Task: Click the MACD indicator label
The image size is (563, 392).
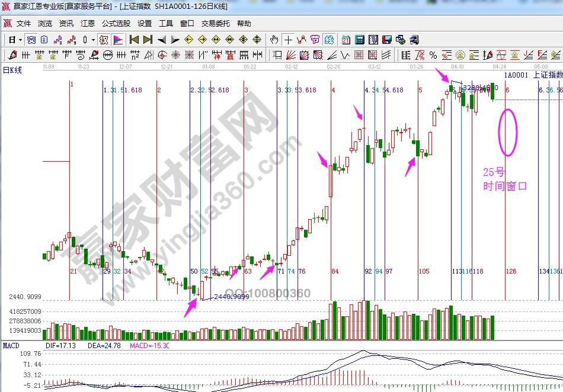Action: (12, 345)
